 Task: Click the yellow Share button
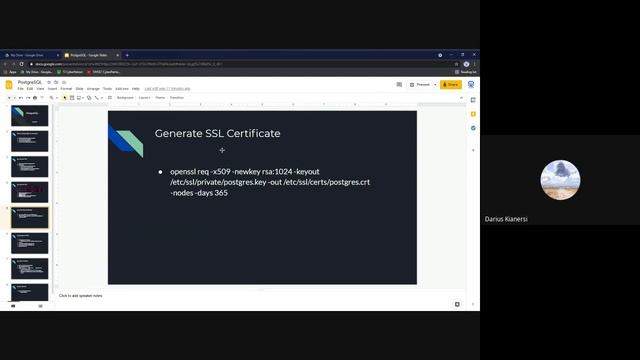click(x=451, y=84)
